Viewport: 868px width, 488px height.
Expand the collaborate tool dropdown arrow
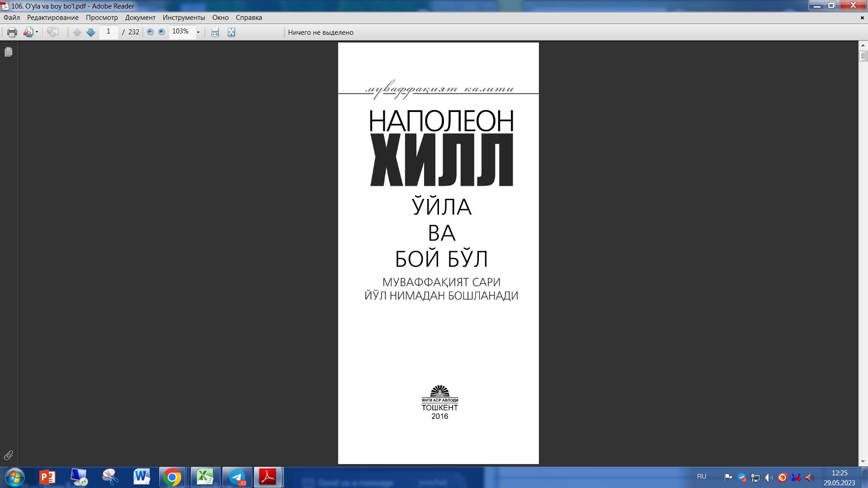click(37, 32)
